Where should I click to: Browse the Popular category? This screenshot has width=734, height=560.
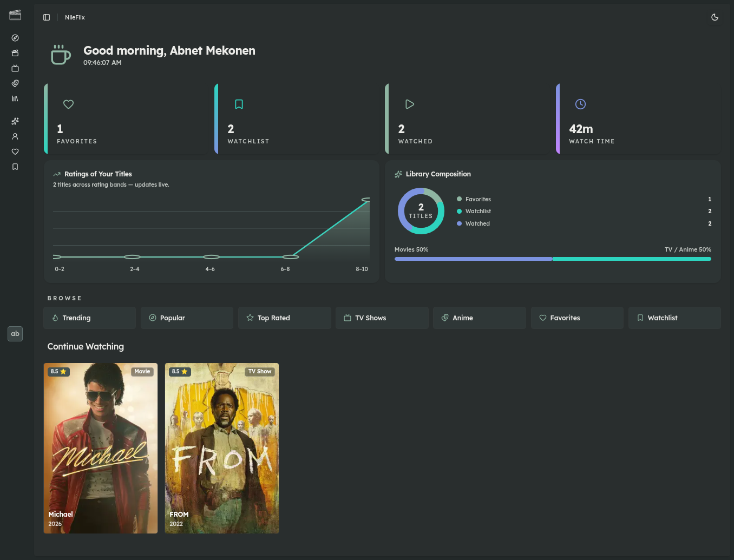[x=187, y=318]
